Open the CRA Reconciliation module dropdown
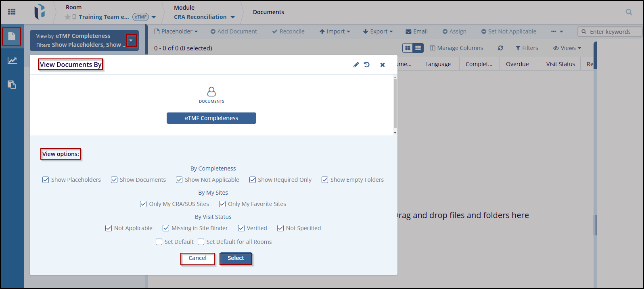Image resolution: width=644 pixels, height=289 pixels. click(232, 17)
